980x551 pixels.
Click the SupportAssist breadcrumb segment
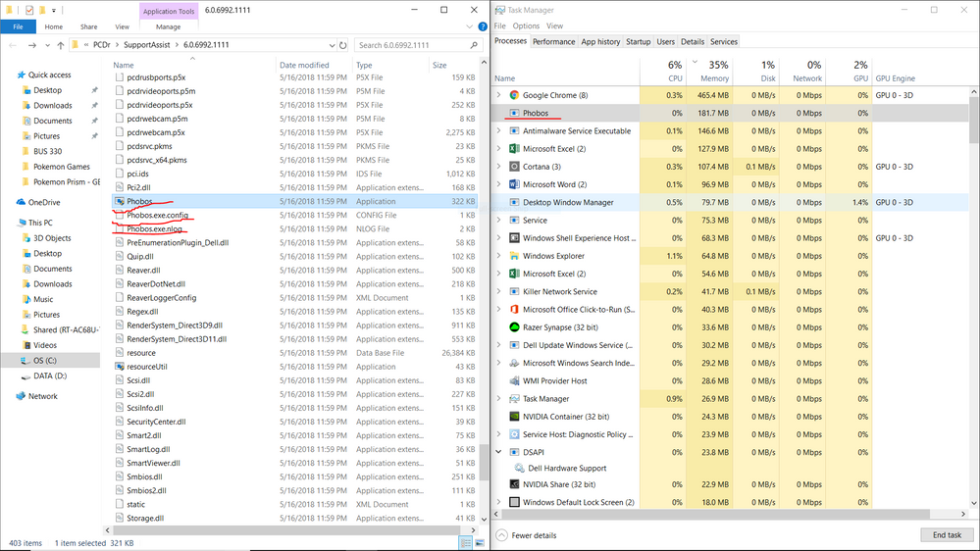(146, 45)
